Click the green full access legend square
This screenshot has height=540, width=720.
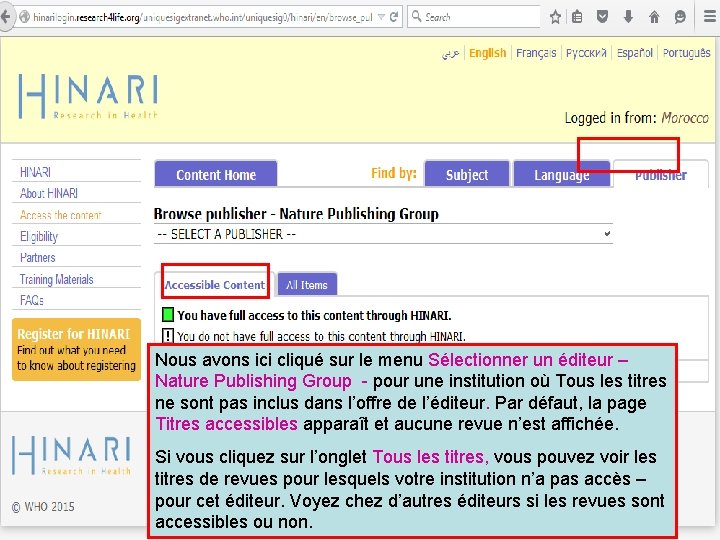pyautogui.click(x=168, y=315)
